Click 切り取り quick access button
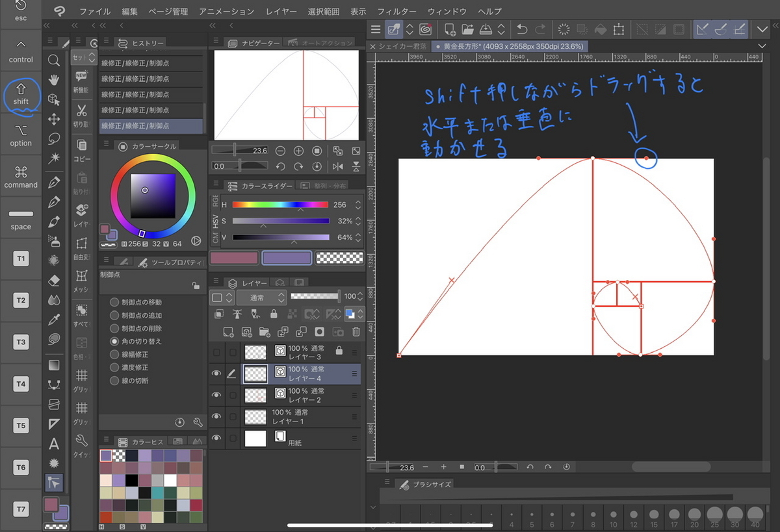The image size is (780, 532). pyautogui.click(x=82, y=116)
